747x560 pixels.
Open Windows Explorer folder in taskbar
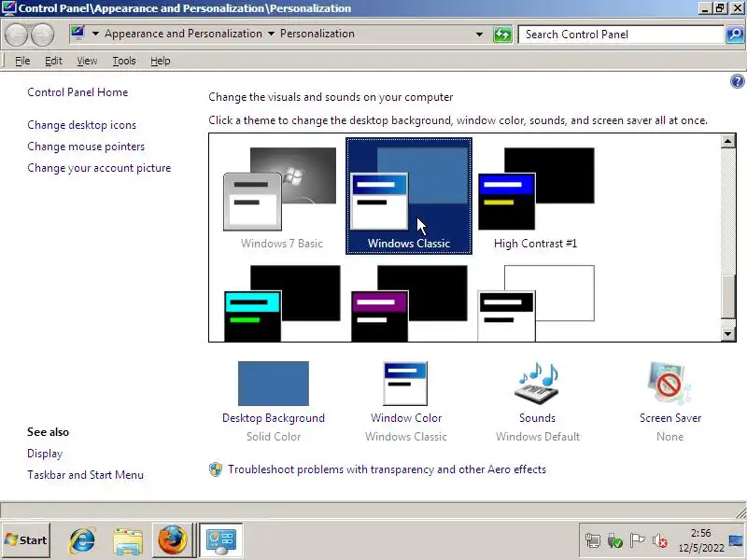click(x=128, y=540)
